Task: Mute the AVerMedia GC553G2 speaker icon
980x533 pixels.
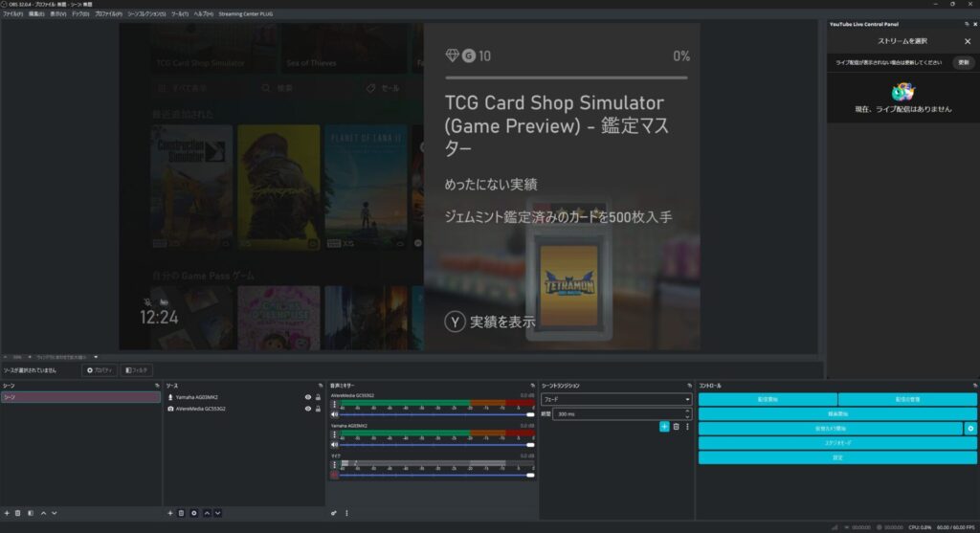Action: click(x=334, y=416)
